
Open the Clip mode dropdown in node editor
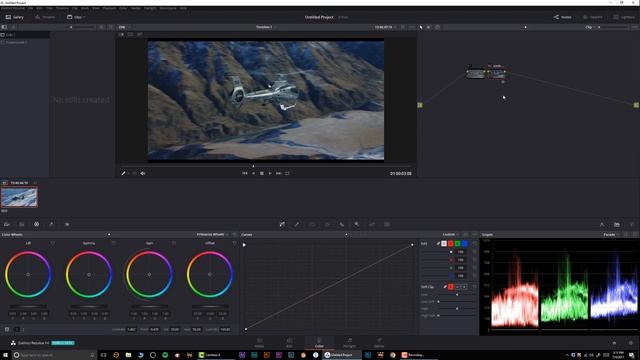(590, 27)
